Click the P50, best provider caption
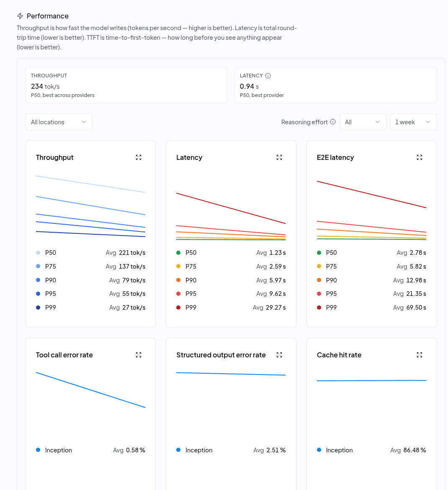The width and height of the screenshot is (448, 490). (262, 95)
